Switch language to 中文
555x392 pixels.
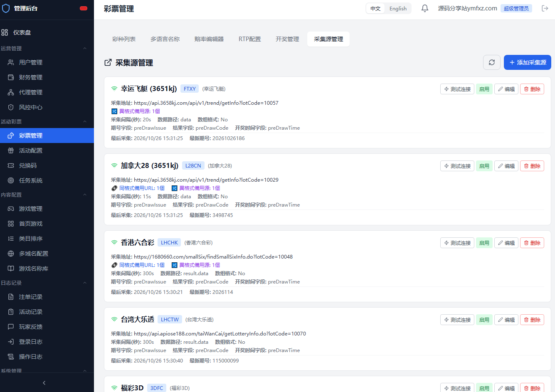(x=375, y=8)
